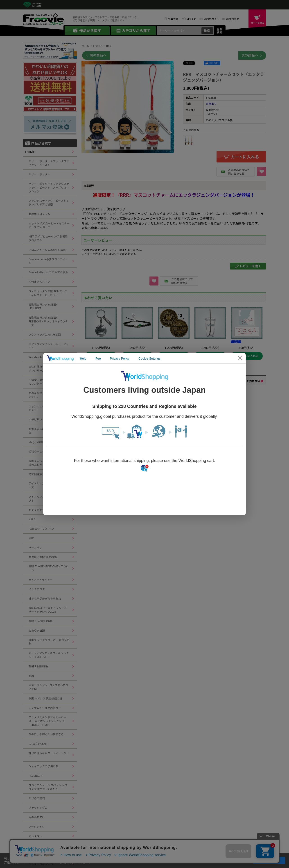This screenshot has height=868, width=289.
Task: Open Privacy Policy in the popup header
Action: click(x=120, y=359)
